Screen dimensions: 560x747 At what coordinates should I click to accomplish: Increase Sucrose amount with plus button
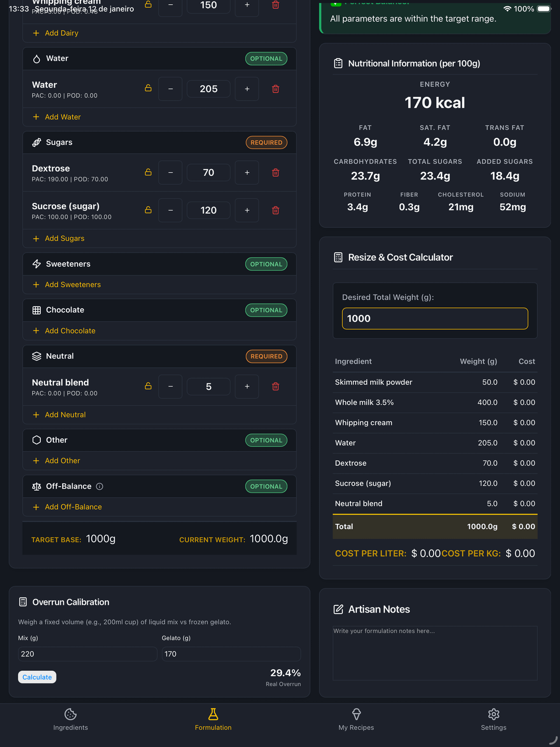247,210
